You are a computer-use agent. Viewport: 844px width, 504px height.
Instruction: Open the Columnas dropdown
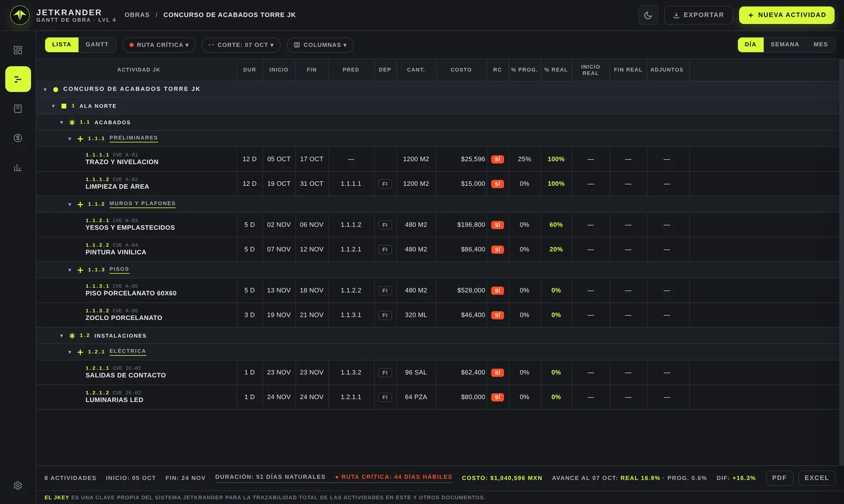click(x=320, y=45)
